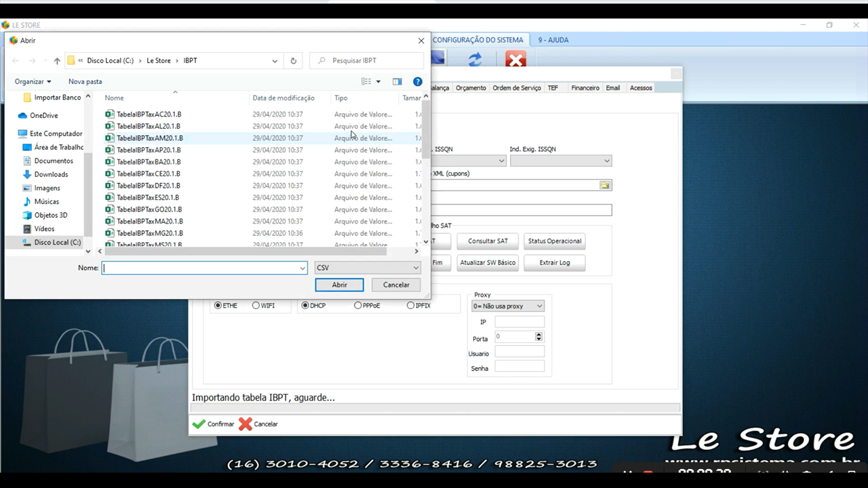Open the Ind. Exig. ISSQN dropdown
The width and height of the screenshot is (868, 488).
pyautogui.click(x=561, y=161)
